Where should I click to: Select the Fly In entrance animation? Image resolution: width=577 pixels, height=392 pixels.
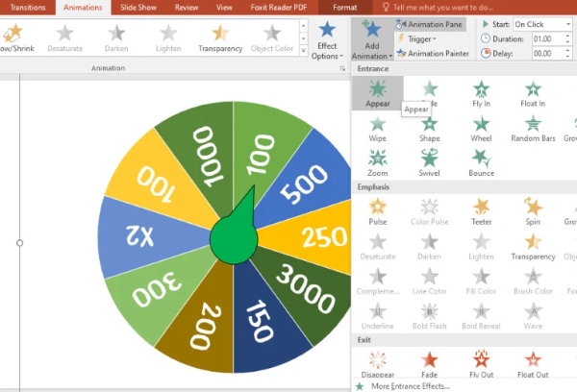(481, 94)
